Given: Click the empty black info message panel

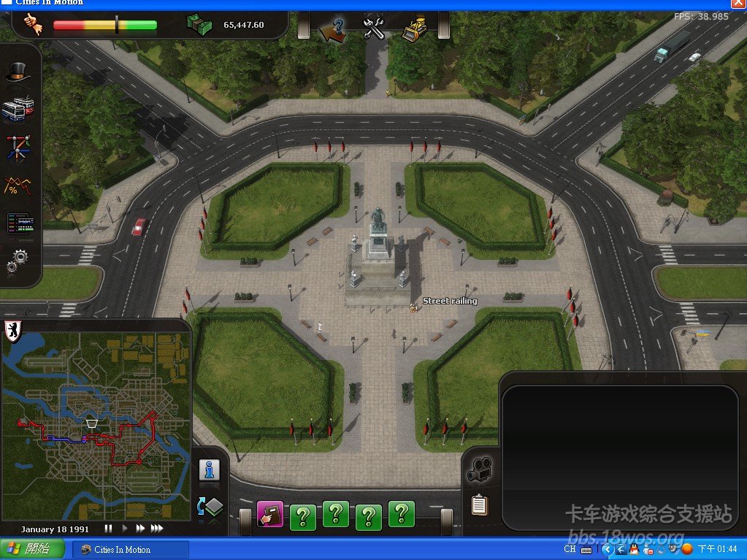Looking at the screenshot, I should tap(620, 457).
